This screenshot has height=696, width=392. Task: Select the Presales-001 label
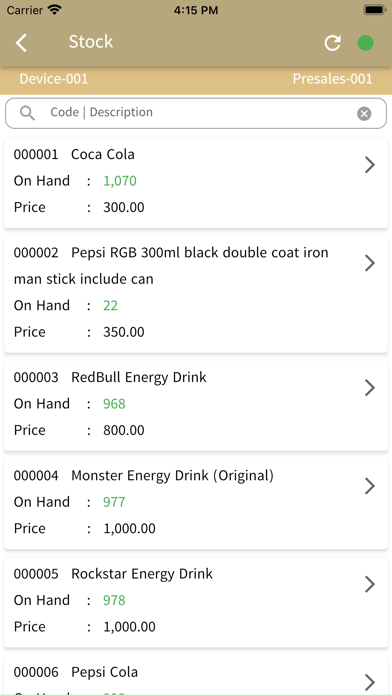(x=332, y=79)
